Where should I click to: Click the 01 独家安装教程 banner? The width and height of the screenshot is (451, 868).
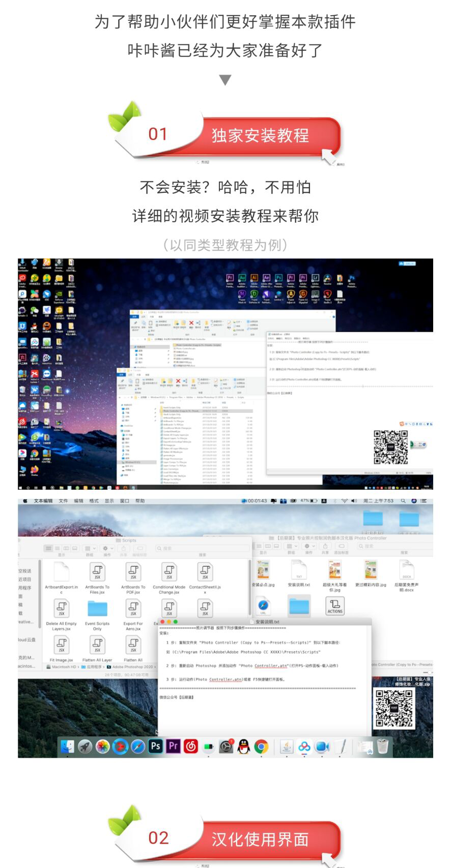[x=225, y=134]
